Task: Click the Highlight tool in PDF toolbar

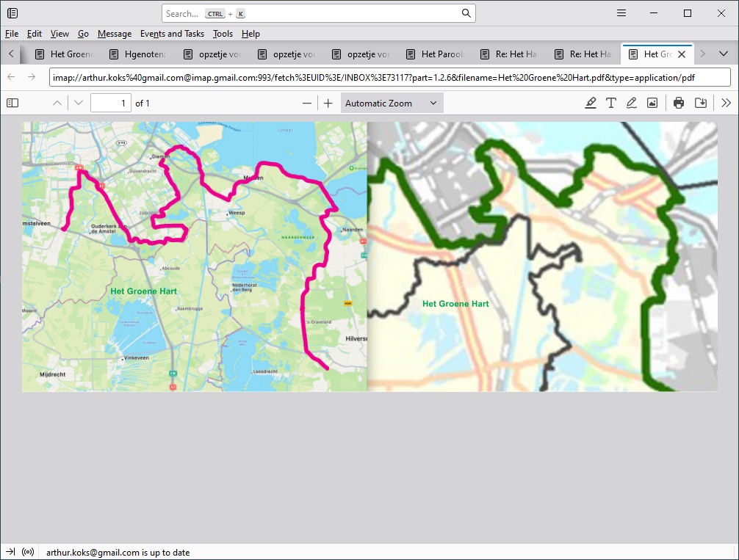Action: click(591, 103)
